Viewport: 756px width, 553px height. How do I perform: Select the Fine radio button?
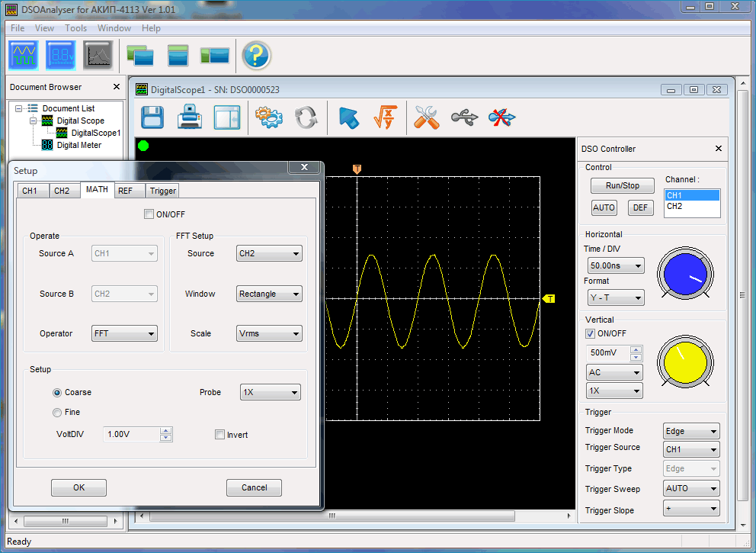tap(57, 413)
